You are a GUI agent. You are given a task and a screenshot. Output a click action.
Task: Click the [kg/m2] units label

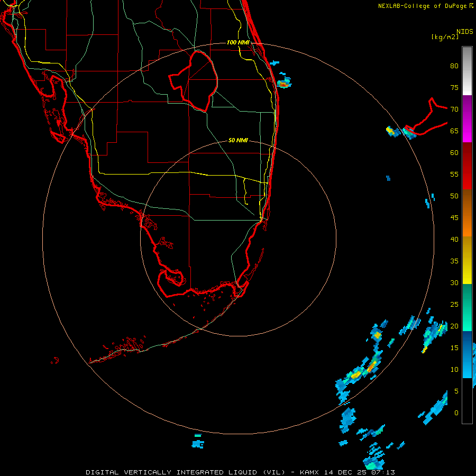pos(445,37)
